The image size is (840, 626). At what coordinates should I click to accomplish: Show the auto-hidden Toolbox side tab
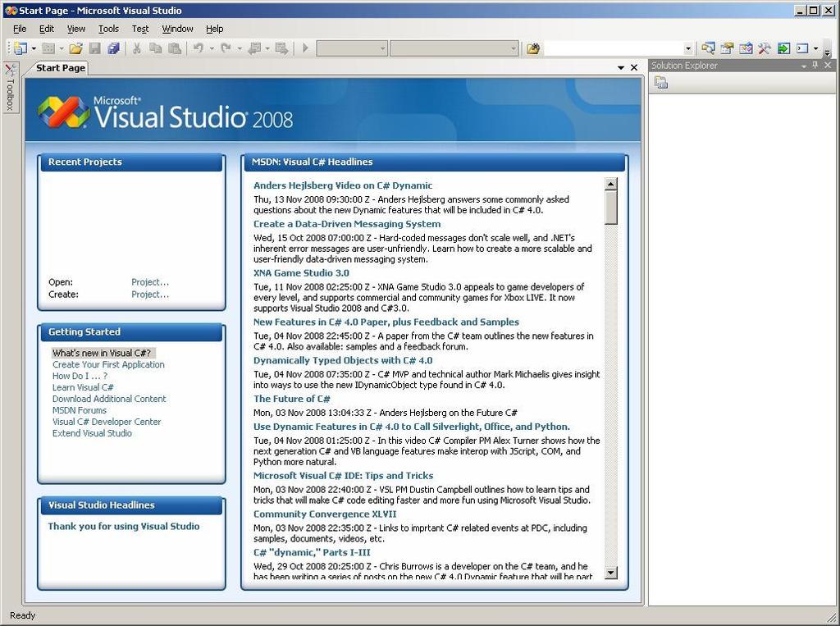pos(10,87)
